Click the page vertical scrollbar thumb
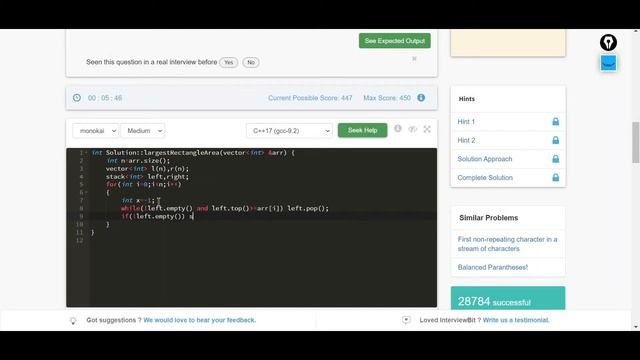This screenshot has height=360, width=640. tap(636, 142)
